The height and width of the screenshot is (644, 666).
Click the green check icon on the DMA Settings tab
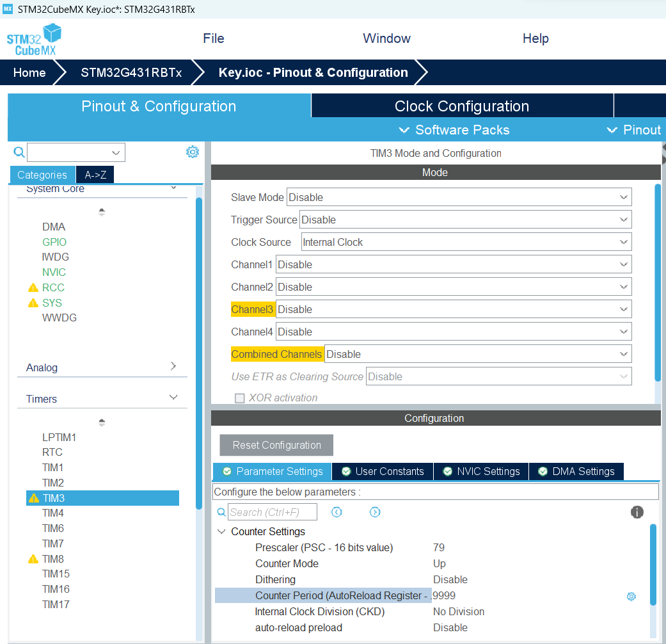[x=543, y=471]
